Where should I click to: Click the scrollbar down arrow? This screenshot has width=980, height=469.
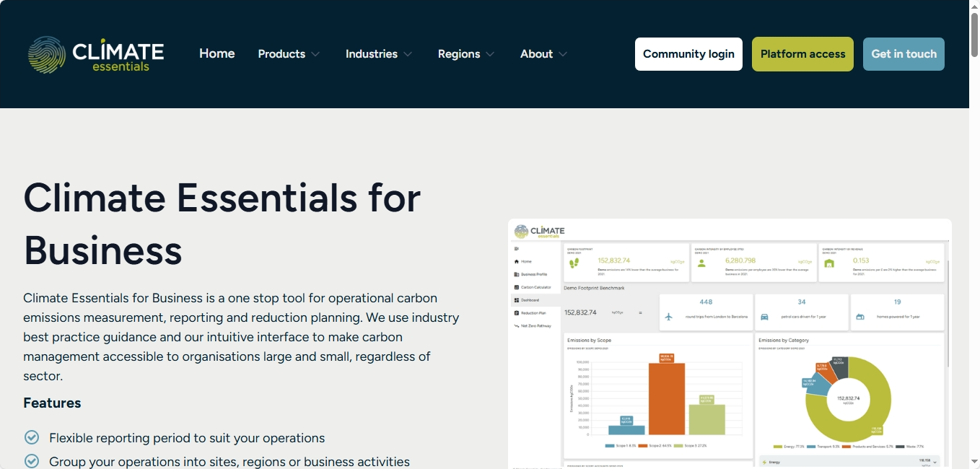point(974,461)
